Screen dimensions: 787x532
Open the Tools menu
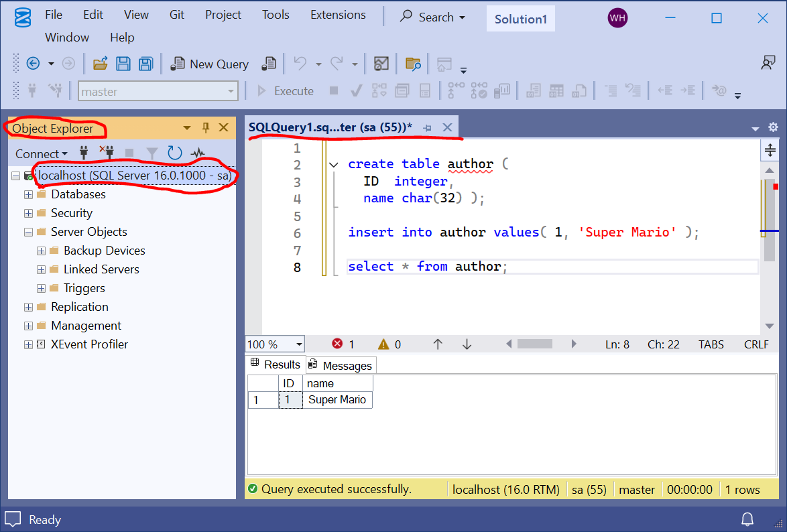[x=276, y=15]
